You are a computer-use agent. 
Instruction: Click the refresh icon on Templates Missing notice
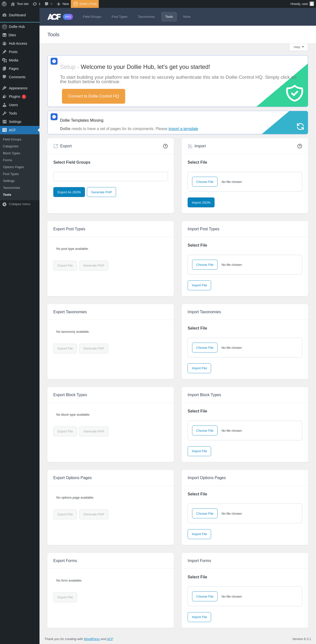(300, 126)
